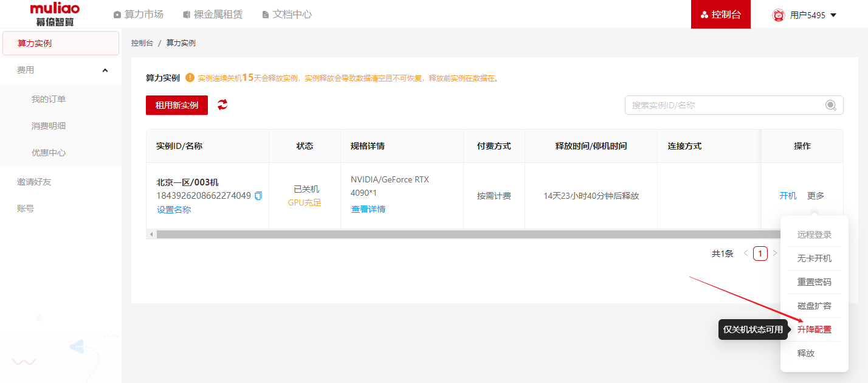Screen dimensions: 868x383
Task: Go to 消费明细 in the sidebar
Action: click(49, 126)
